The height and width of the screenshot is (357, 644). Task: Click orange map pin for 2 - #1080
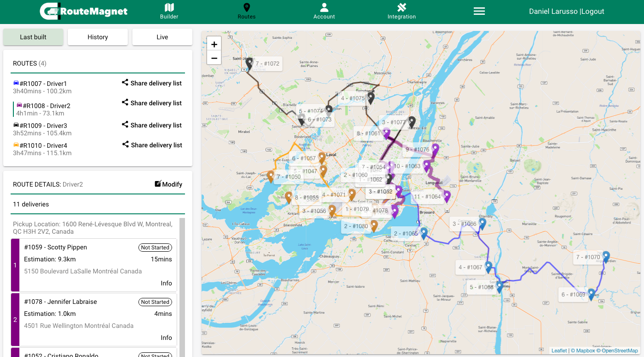[x=374, y=226]
